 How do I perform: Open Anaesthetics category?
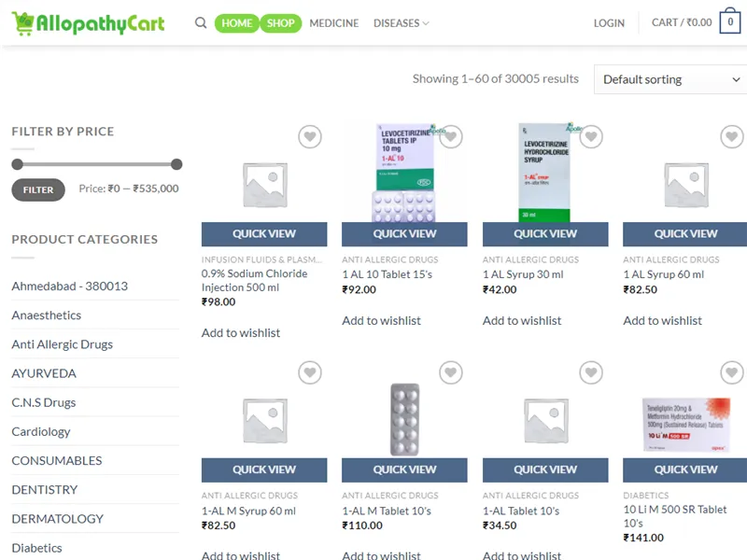pyautogui.click(x=46, y=315)
